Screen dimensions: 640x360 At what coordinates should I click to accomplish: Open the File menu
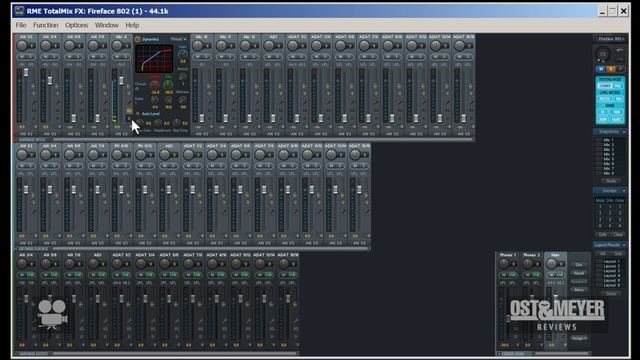click(x=21, y=25)
